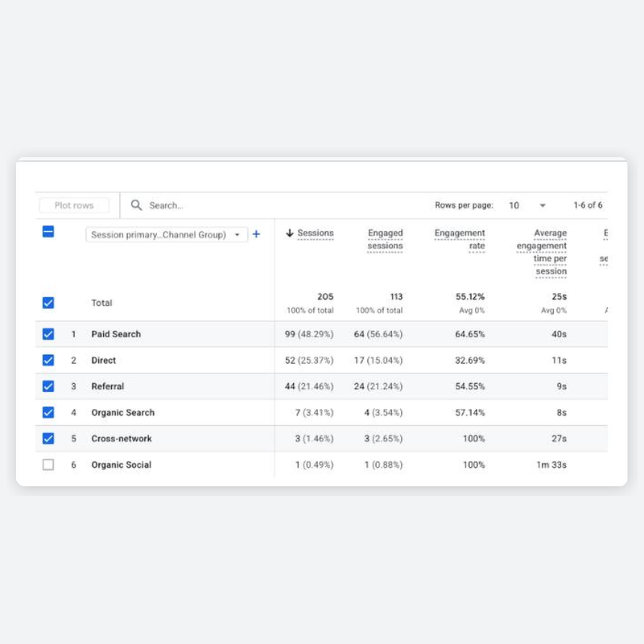The height and width of the screenshot is (644, 644).
Task: Check the Organic Social row checkbox
Action: point(48,464)
